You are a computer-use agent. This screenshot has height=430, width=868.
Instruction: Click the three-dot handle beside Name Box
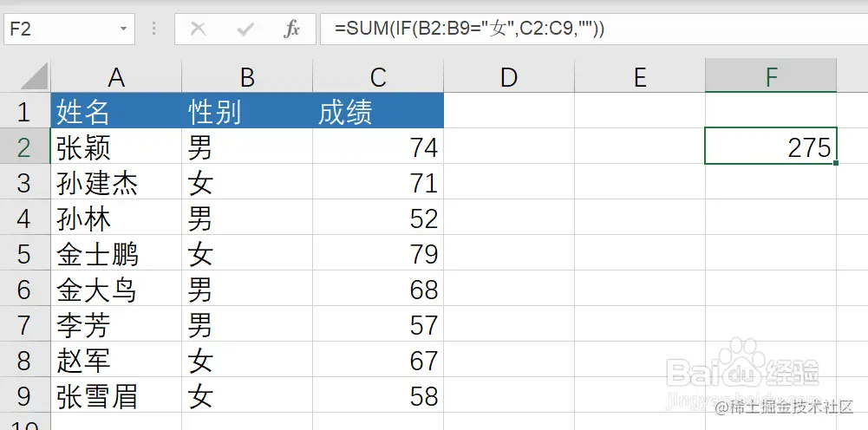153,29
